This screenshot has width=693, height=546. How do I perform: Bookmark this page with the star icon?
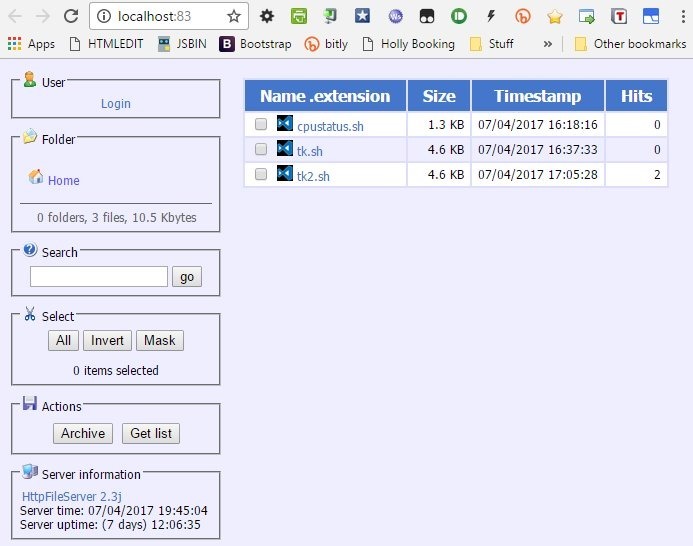[x=233, y=16]
